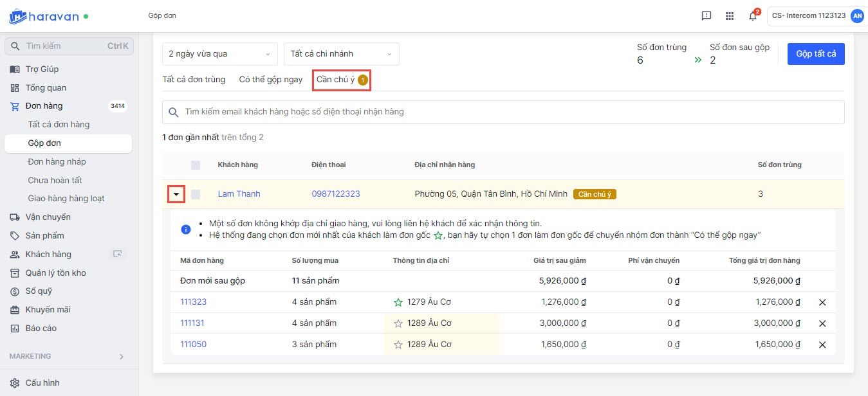Image resolution: width=868 pixels, height=396 pixels.
Task: Click the sidebar 'Tìm kiếm' search box
Action: [x=69, y=46]
